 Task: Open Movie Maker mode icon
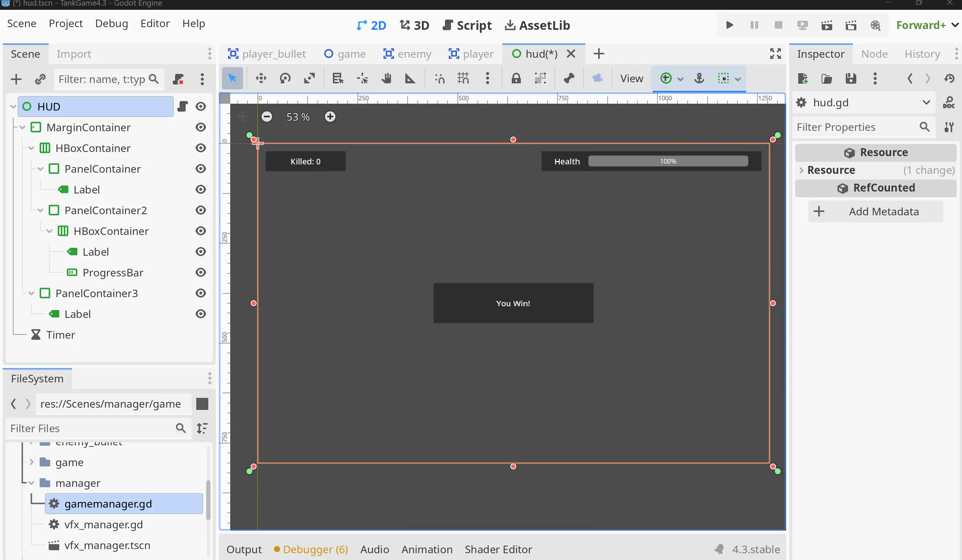(875, 25)
